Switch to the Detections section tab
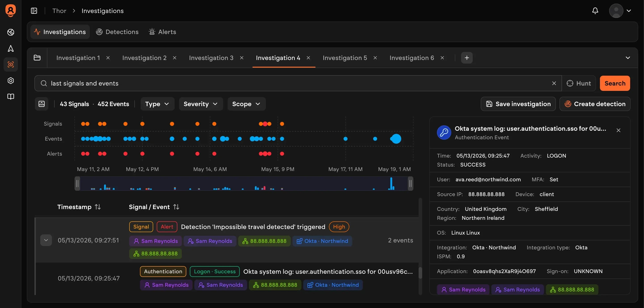The width and height of the screenshot is (644, 308). tap(117, 32)
